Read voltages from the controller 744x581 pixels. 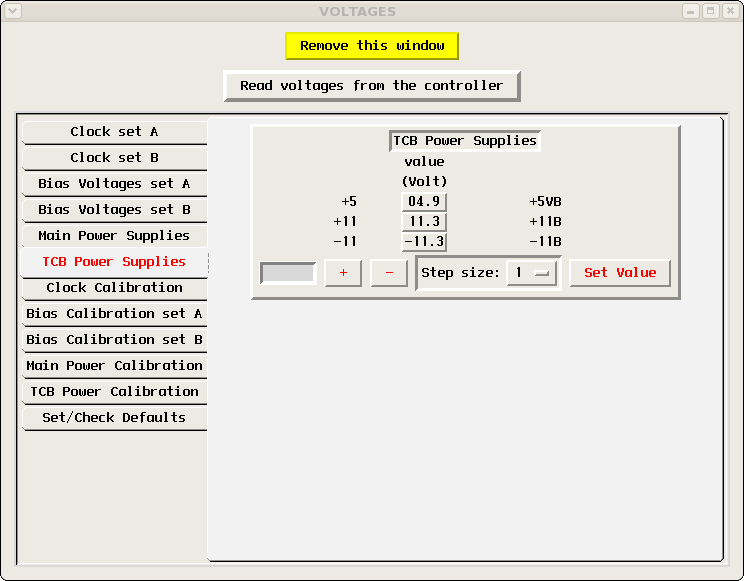tap(372, 86)
